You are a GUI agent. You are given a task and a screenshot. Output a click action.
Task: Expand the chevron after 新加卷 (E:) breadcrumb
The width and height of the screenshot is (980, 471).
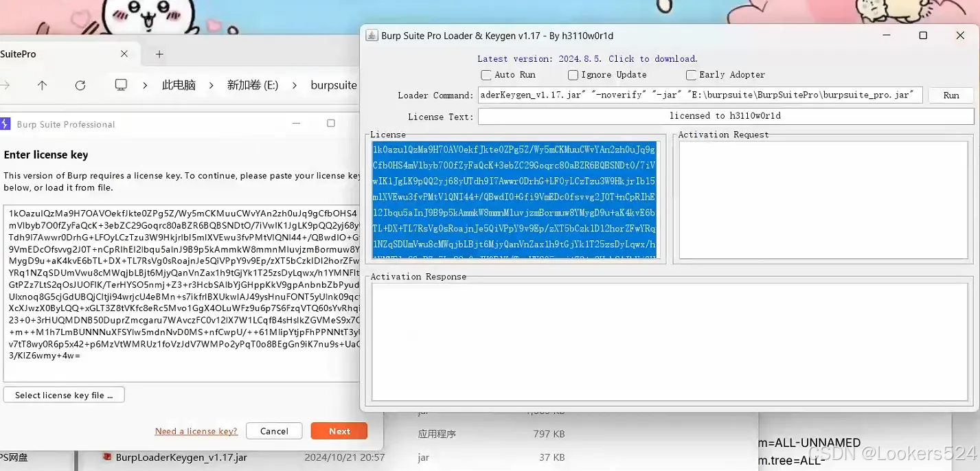(x=295, y=85)
